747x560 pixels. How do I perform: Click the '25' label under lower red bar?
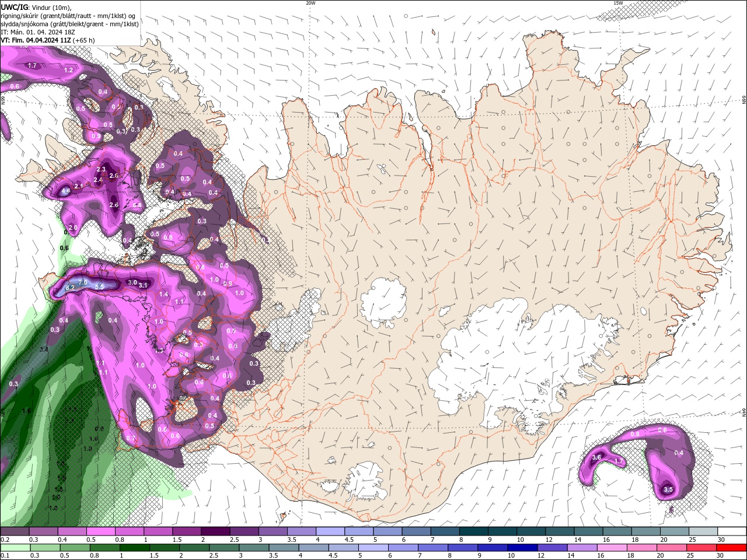(690, 556)
